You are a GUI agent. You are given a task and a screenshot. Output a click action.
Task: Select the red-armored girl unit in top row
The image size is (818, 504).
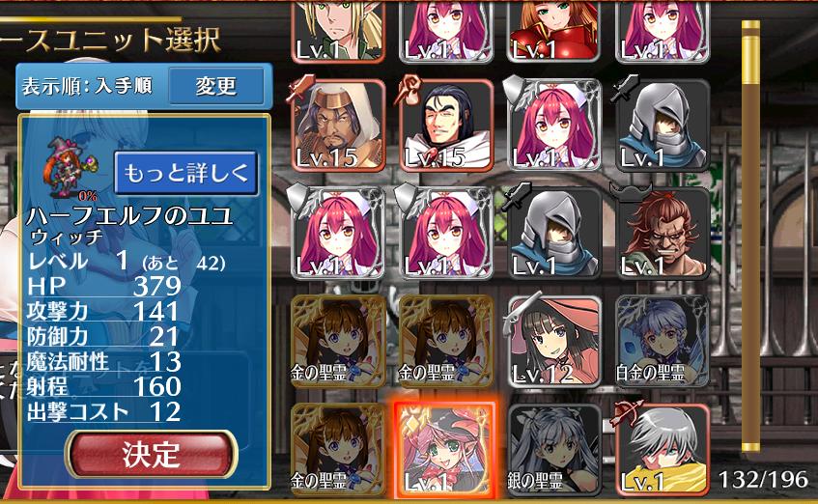point(554,31)
